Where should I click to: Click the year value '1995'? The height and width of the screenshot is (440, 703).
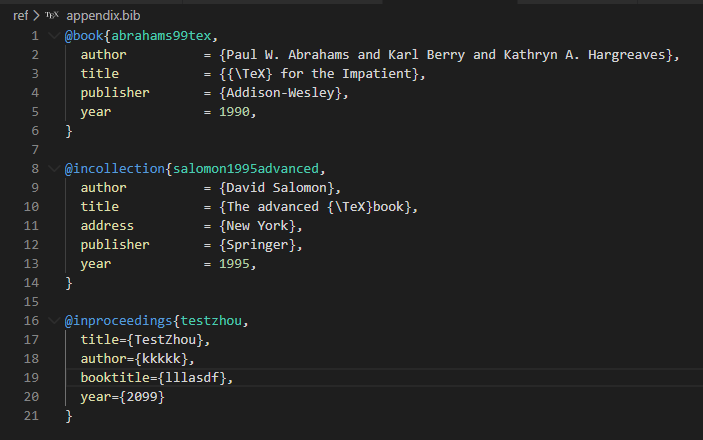234,264
